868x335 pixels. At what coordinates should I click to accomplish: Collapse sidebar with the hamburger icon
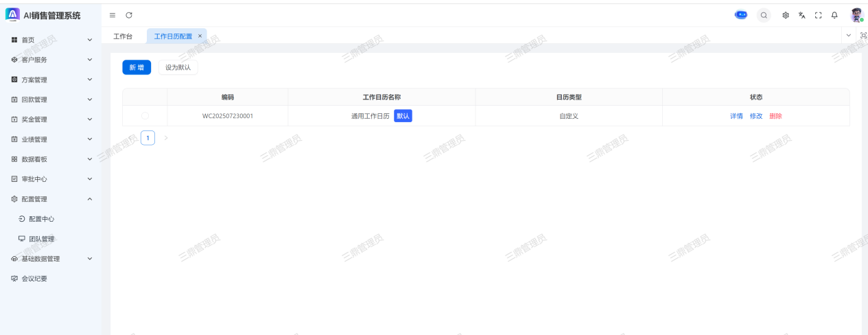(113, 15)
